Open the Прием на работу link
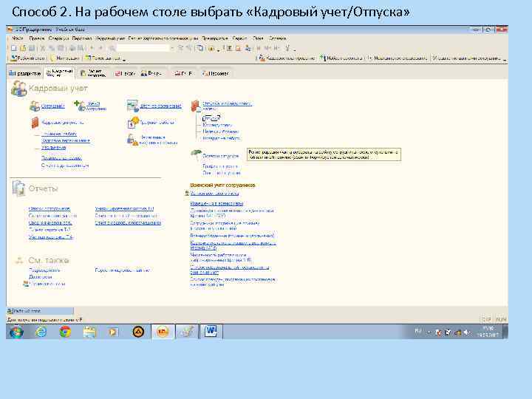Viewport: 532px width, 399px height. pos(59,134)
